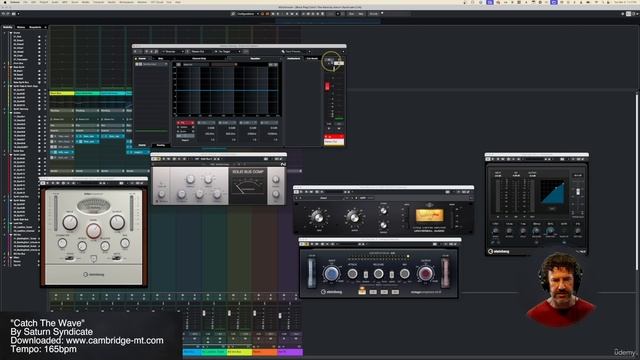Click the Mix knob on Vintage Compressor
640x360 pixels.
pyautogui.click(x=404, y=274)
